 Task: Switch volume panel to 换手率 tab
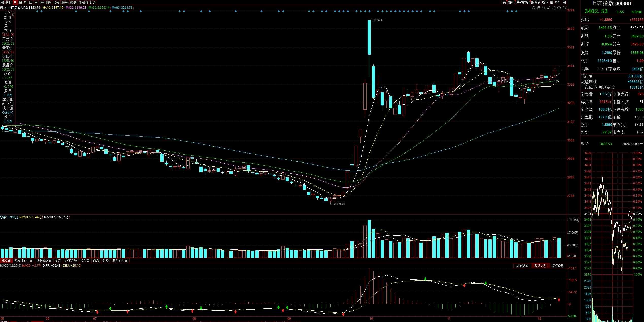[x=85, y=261]
